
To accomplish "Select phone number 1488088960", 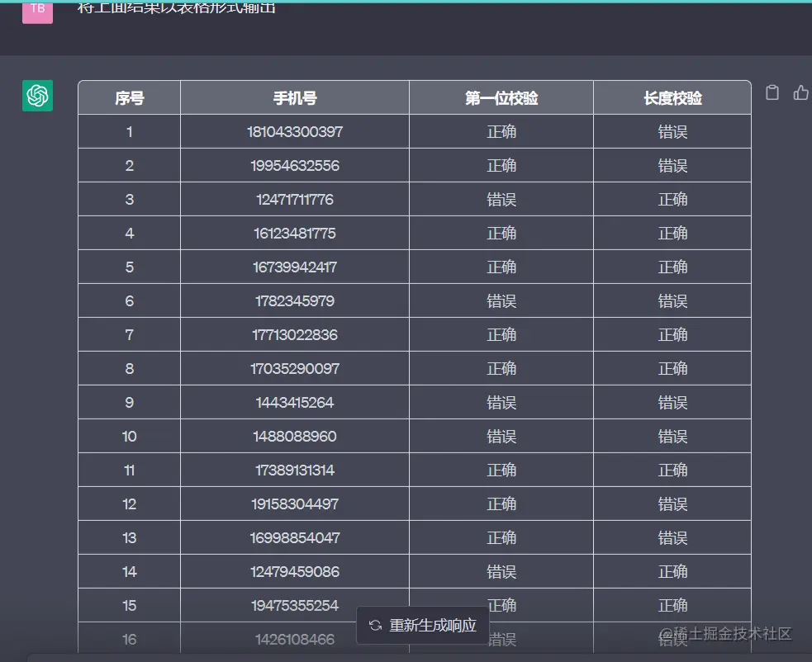I will (295, 437).
